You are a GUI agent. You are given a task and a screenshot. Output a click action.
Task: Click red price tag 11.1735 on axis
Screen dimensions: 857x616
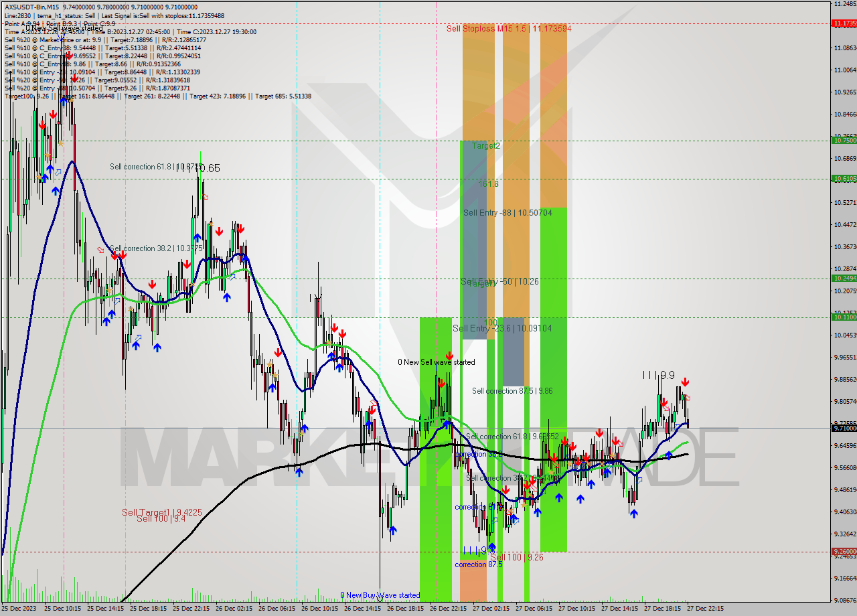[844, 23]
